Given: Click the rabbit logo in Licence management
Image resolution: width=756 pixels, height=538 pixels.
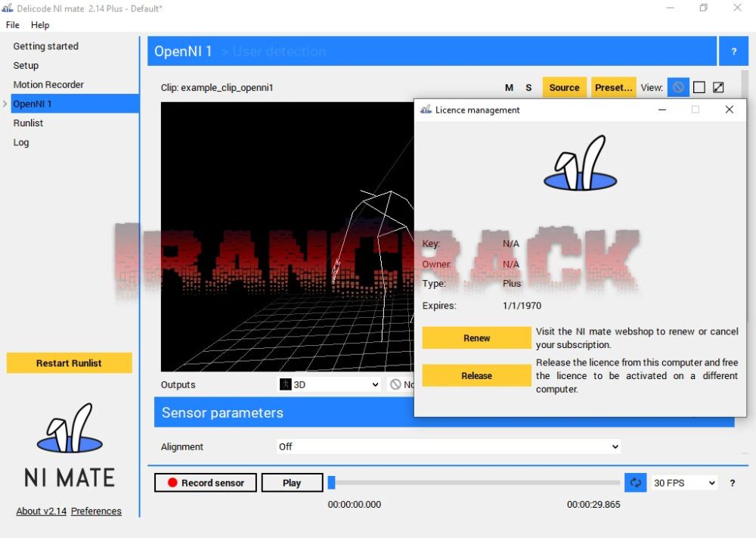Looking at the screenshot, I should click(581, 164).
